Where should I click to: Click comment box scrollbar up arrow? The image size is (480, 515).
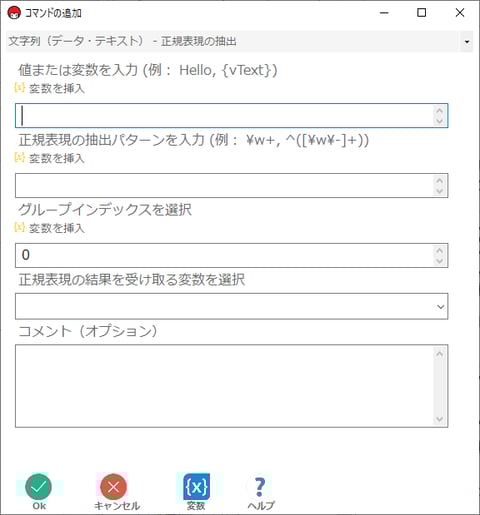[x=439, y=354]
